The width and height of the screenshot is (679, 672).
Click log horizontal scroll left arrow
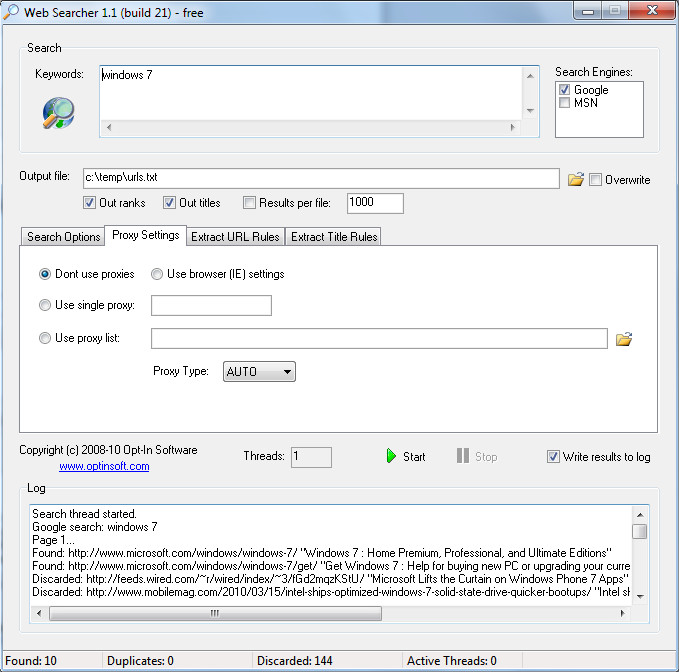[x=39, y=613]
